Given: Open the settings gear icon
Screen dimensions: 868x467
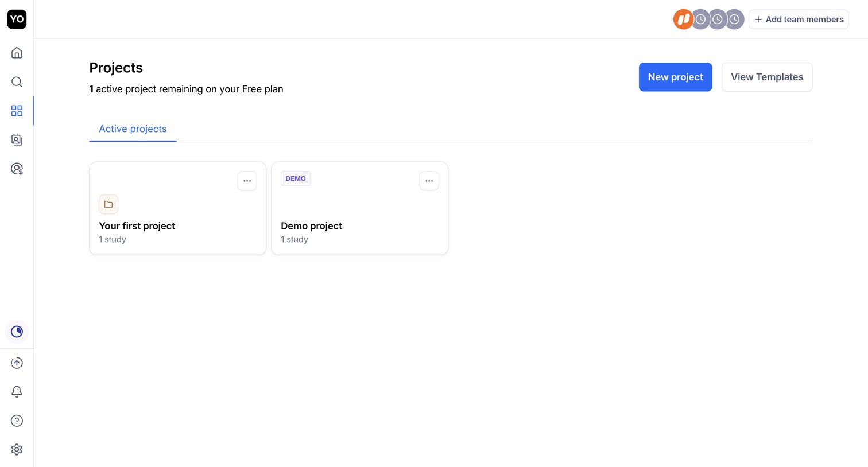Looking at the screenshot, I should (17, 449).
